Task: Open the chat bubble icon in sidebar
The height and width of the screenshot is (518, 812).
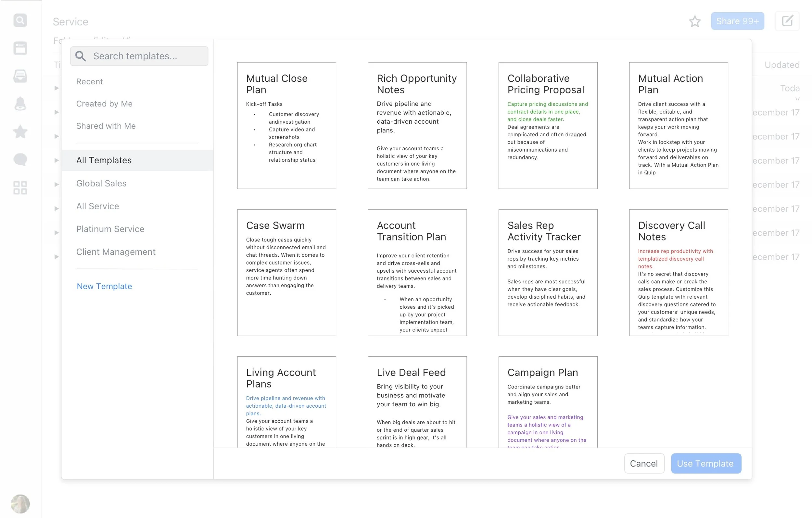Action: (20, 159)
